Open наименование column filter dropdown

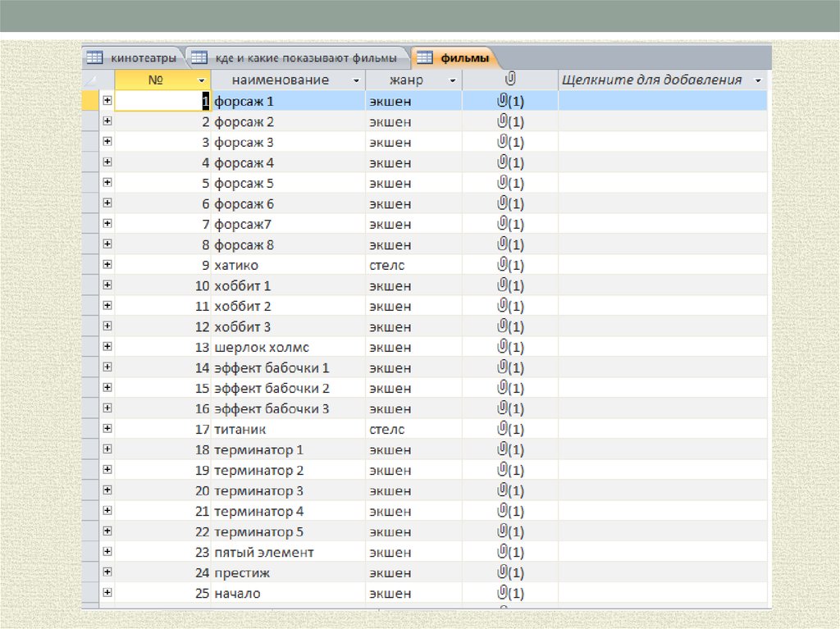coord(355,80)
